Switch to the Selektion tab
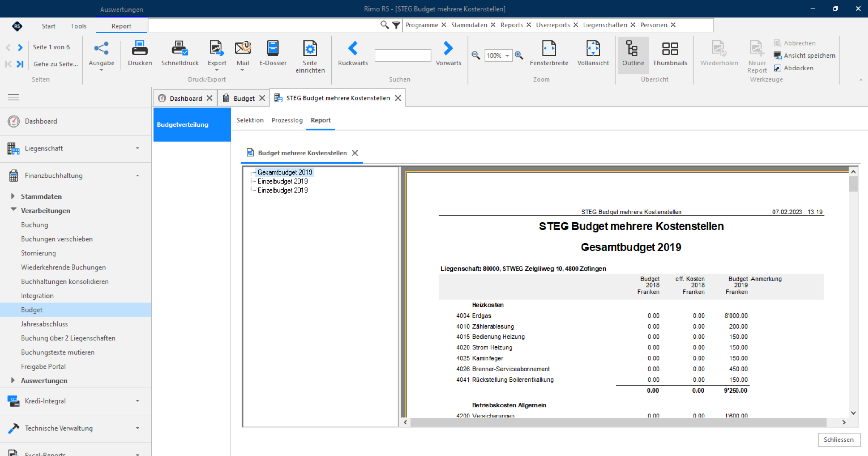 (250, 120)
